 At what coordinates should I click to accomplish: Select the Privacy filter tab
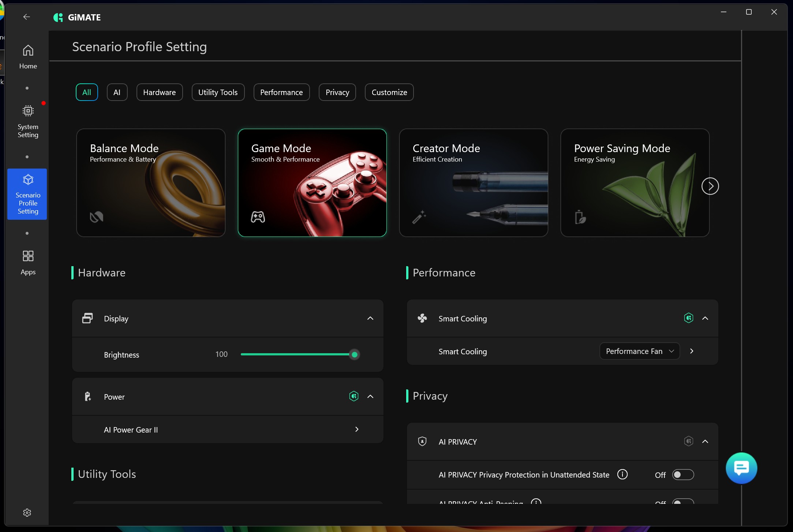pos(337,92)
